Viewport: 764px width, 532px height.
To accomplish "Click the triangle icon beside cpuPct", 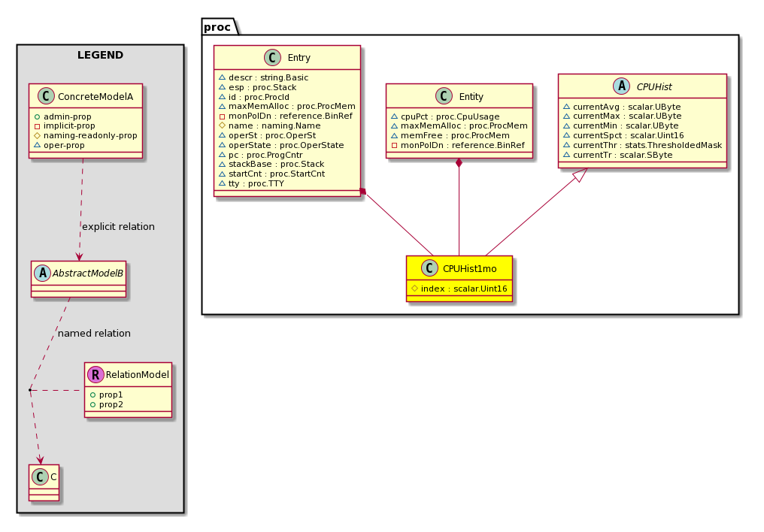I will tap(394, 116).
